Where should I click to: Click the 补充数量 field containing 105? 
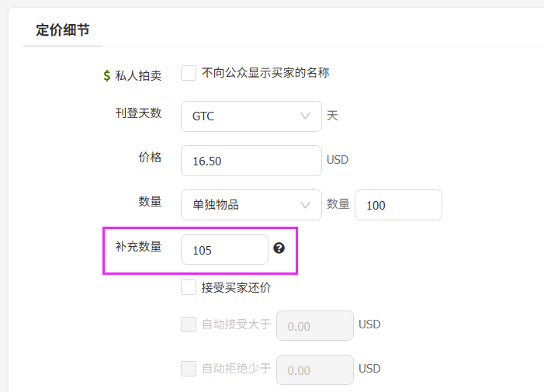click(224, 249)
